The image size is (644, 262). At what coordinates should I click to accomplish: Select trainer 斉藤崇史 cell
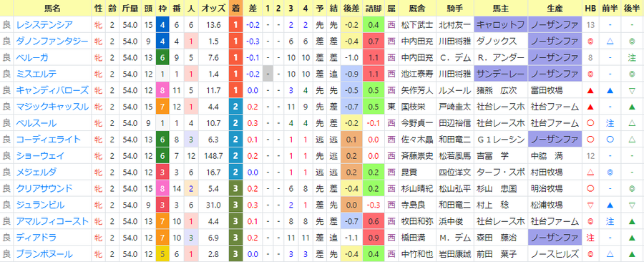417,156
